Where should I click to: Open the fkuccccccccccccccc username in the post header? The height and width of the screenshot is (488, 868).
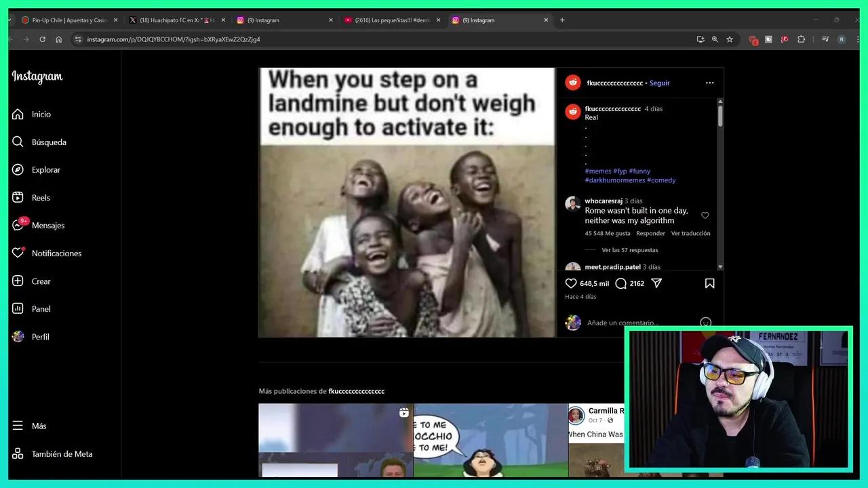click(614, 83)
